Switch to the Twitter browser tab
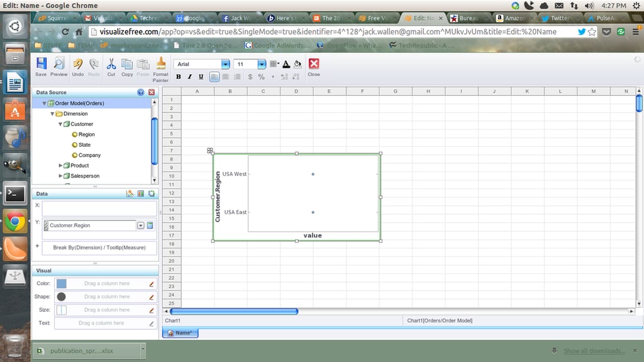 click(560, 18)
